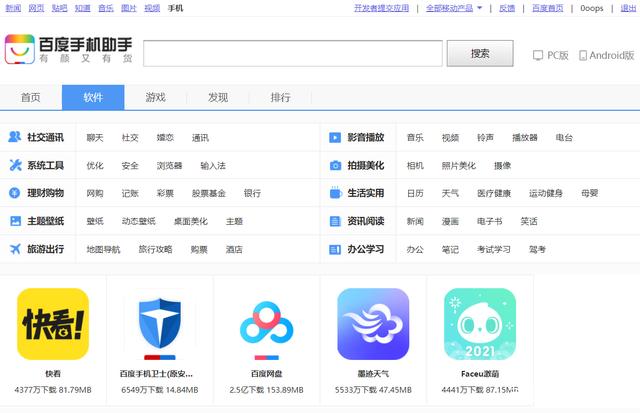Open the 新闻 link in top bar
This screenshot has height=413, width=640.
click(13, 8)
